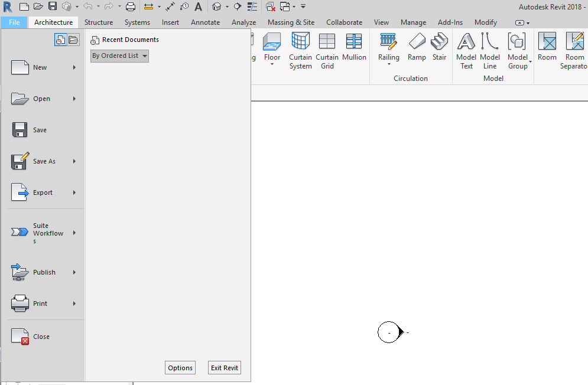Open the Open submenu in File menu

[x=44, y=99]
